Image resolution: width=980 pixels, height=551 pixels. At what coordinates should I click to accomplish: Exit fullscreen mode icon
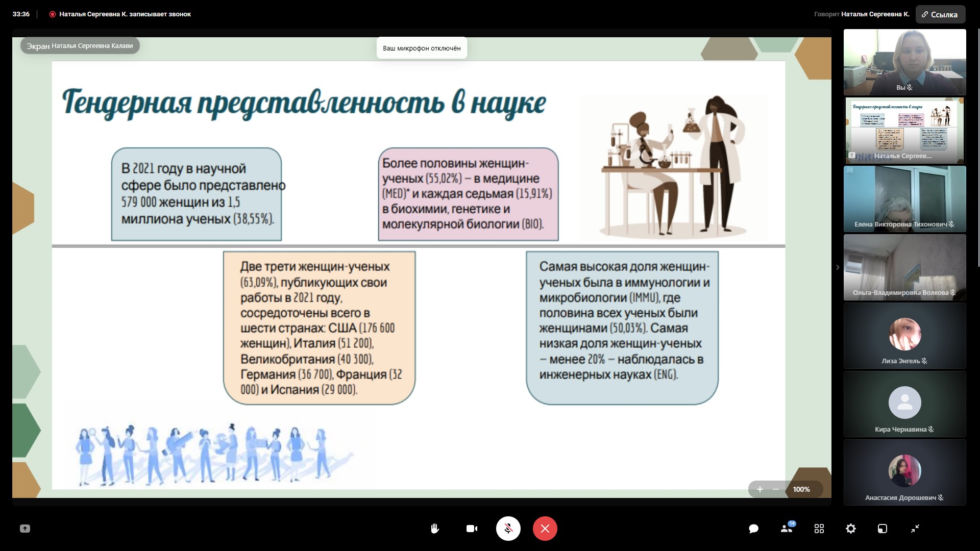[915, 529]
